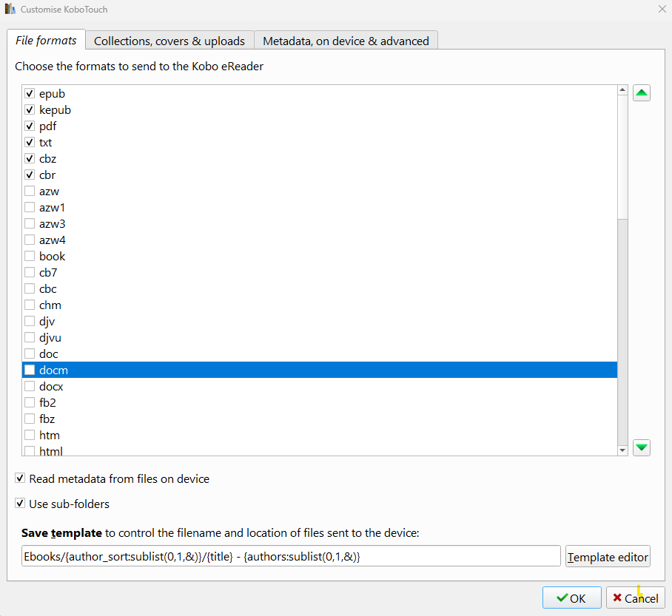Select the kepub row label
This screenshot has height=616, width=672.
tap(55, 109)
